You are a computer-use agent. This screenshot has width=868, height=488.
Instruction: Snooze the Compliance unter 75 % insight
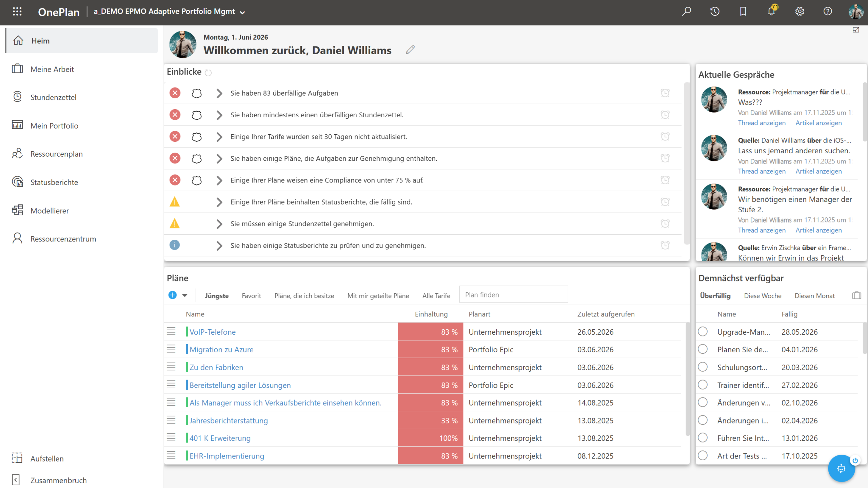tap(665, 180)
